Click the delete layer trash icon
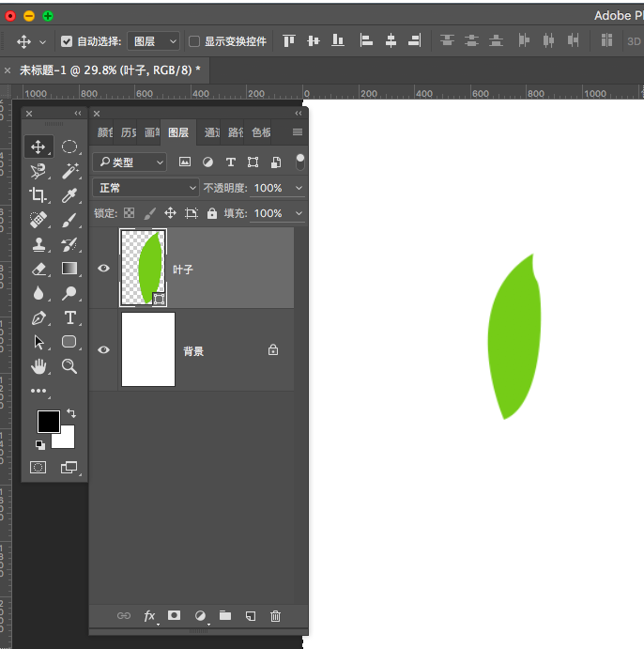 [275, 616]
